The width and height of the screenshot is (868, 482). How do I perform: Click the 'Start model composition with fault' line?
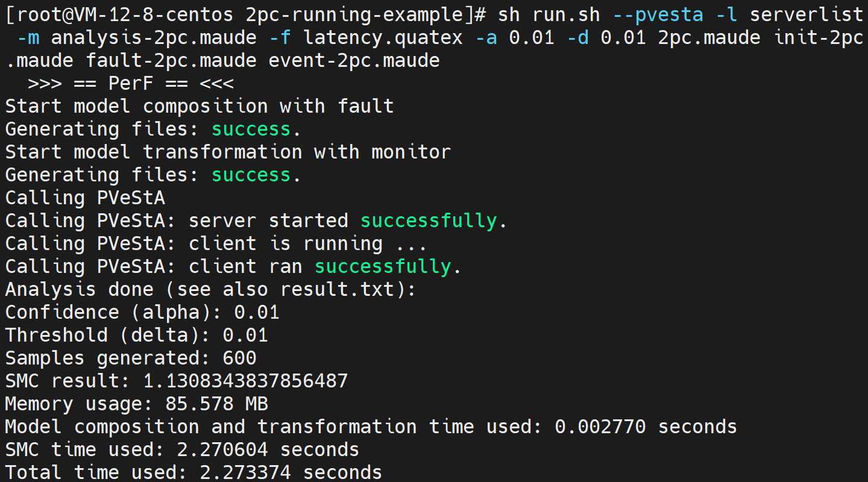click(200, 106)
